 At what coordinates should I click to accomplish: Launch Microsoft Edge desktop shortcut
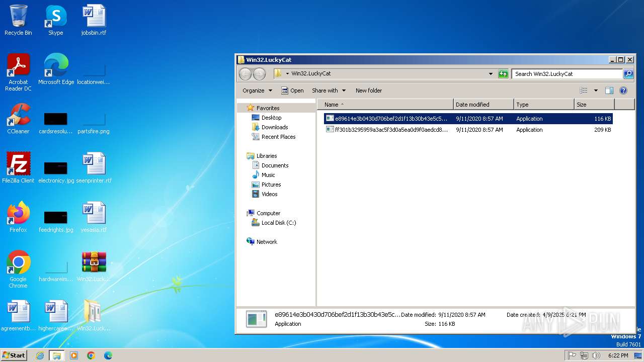click(x=56, y=69)
